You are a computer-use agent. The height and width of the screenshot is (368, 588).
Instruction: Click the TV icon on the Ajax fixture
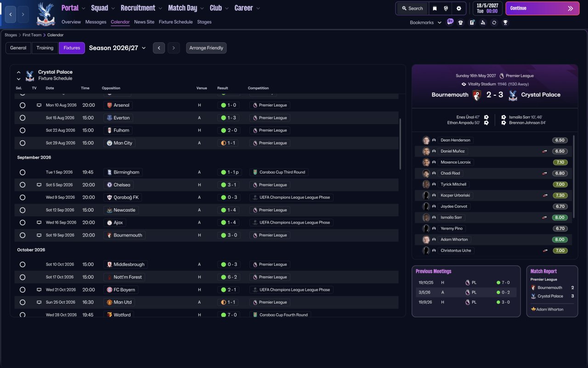39,223
